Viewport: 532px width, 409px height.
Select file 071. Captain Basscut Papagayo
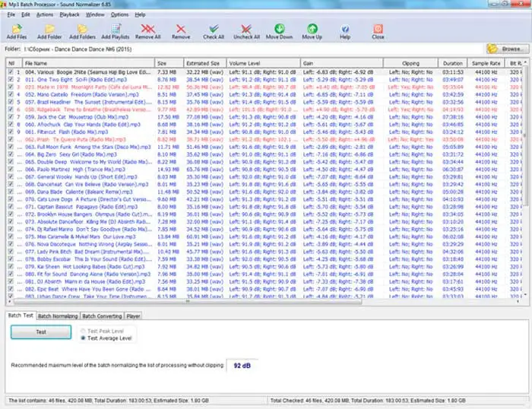[x=81, y=207]
